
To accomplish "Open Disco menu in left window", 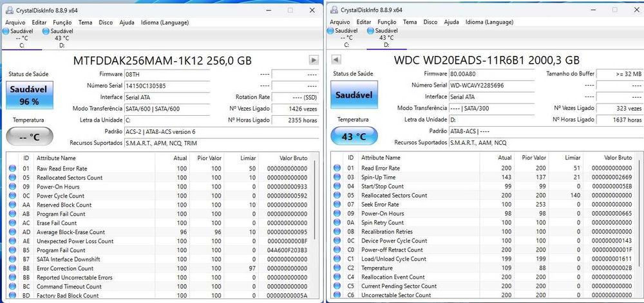I will tap(106, 23).
